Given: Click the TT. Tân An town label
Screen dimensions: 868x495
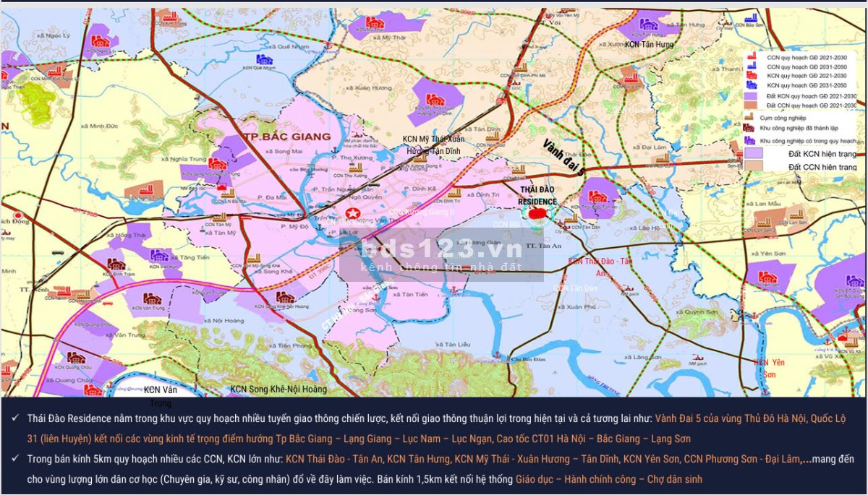Looking at the screenshot, I should coord(545,246).
